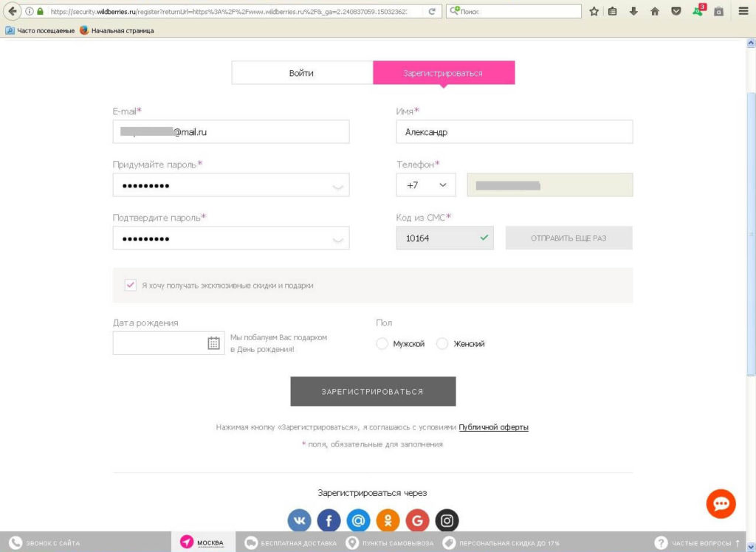Select the Женский gender option
Image resolution: width=756 pixels, height=552 pixels.
pos(442,344)
